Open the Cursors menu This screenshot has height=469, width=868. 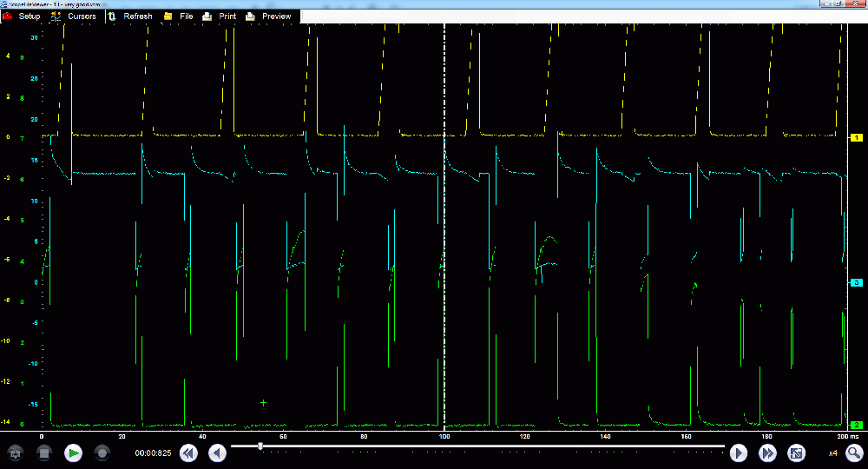[82, 17]
